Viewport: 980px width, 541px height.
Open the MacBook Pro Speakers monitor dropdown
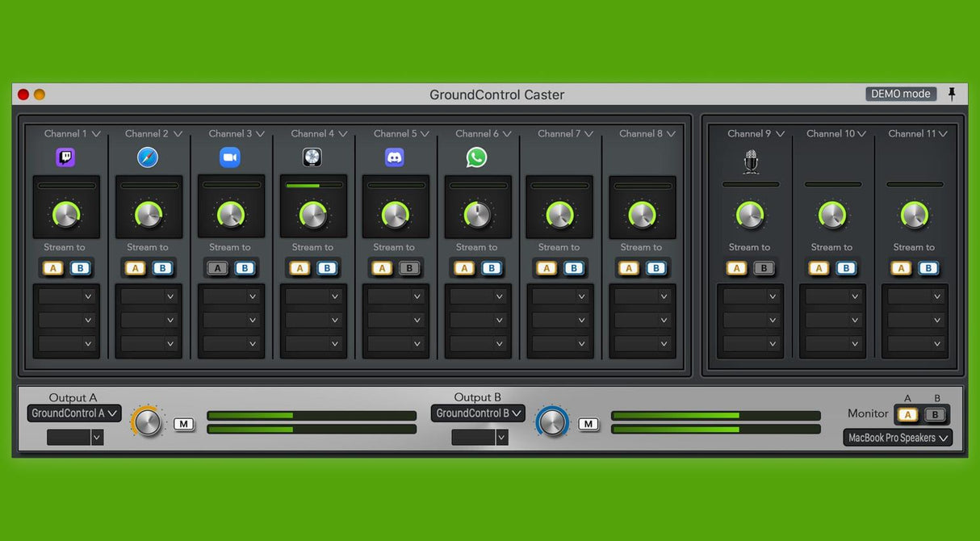click(898, 438)
